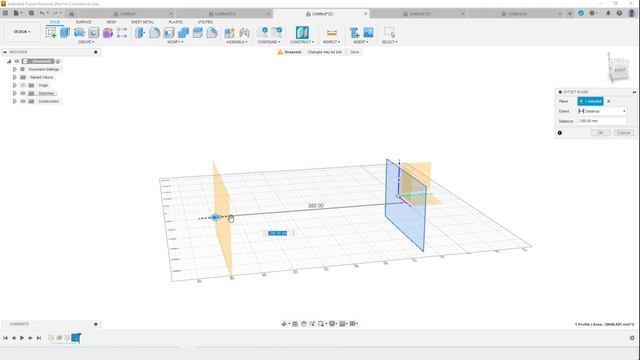Select the Measure tool in Inspect
This screenshot has height=360, width=640.
(331, 33)
